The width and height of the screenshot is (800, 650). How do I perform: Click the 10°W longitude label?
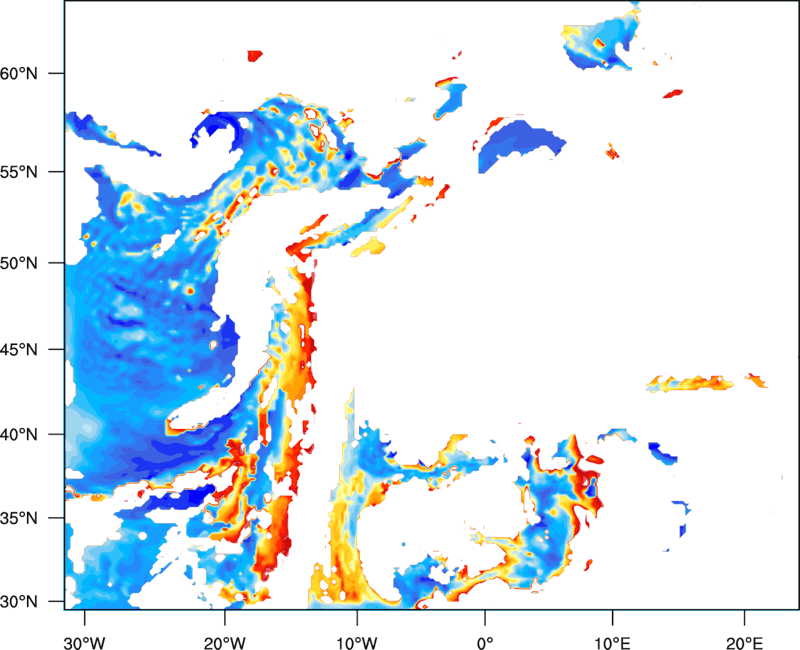point(357,642)
